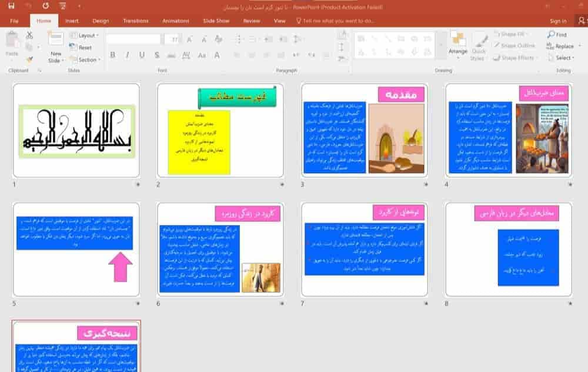
Task: Toggle Italic formatting
Action: point(128,55)
